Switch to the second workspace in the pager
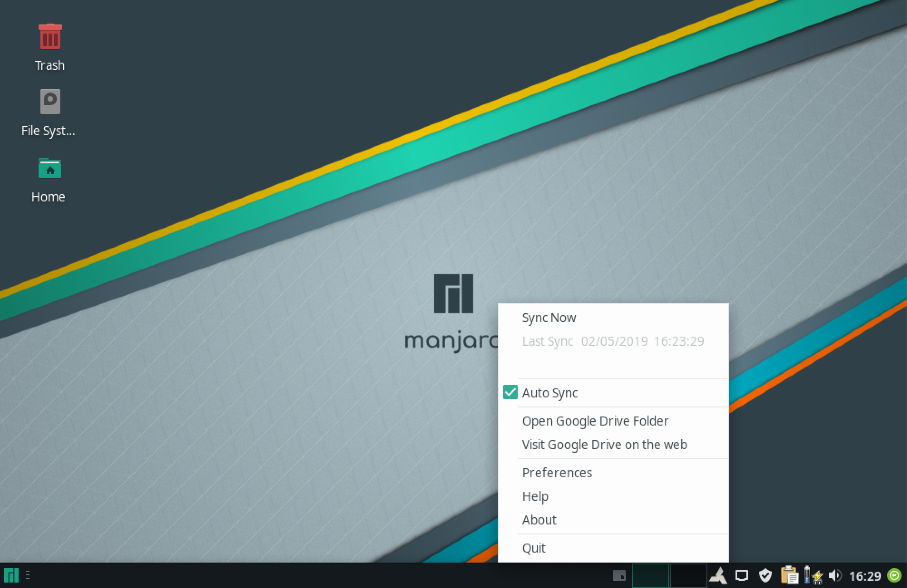Screen dimensions: 907x588 coord(688,575)
